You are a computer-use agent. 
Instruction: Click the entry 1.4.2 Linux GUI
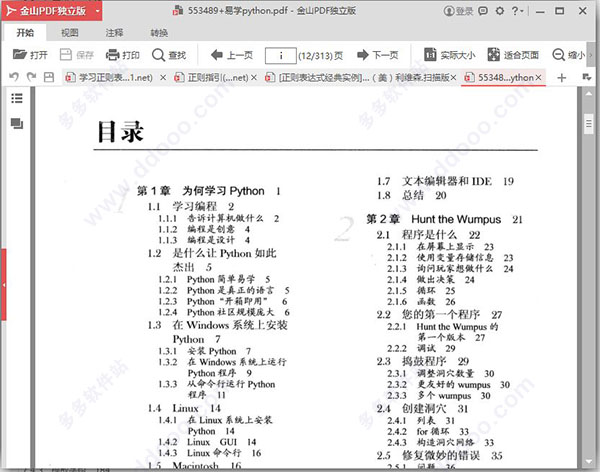[x=207, y=442]
